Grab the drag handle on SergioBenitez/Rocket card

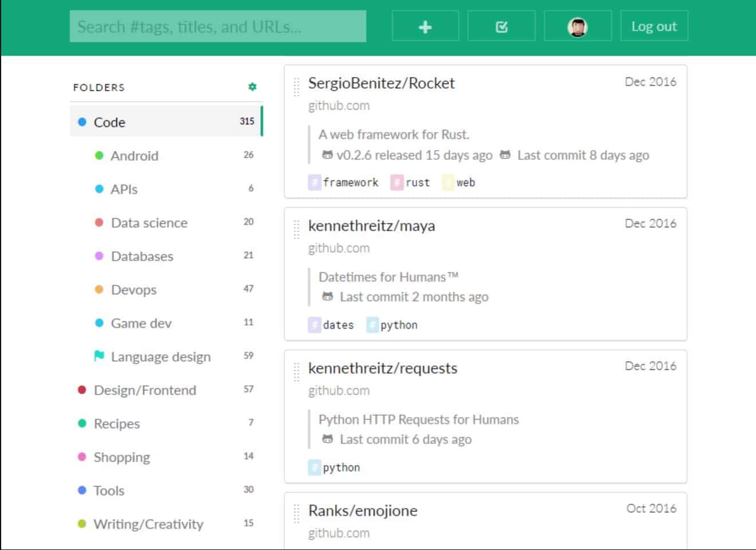pyautogui.click(x=297, y=87)
